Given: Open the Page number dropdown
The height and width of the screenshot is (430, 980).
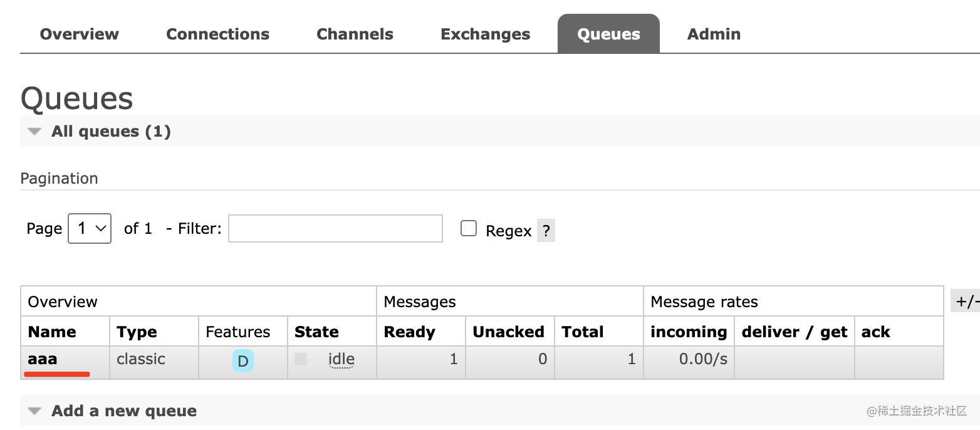Looking at the screenshot, I should click(90, 228).
